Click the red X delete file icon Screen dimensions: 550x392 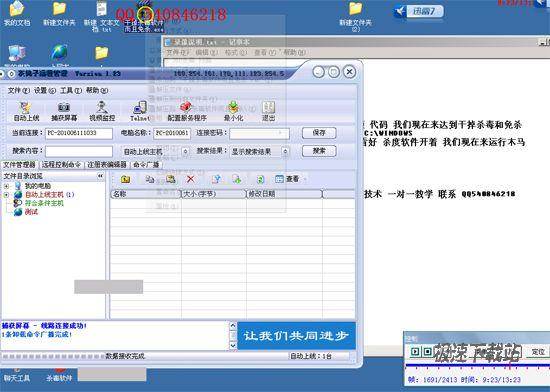[190, 179]
